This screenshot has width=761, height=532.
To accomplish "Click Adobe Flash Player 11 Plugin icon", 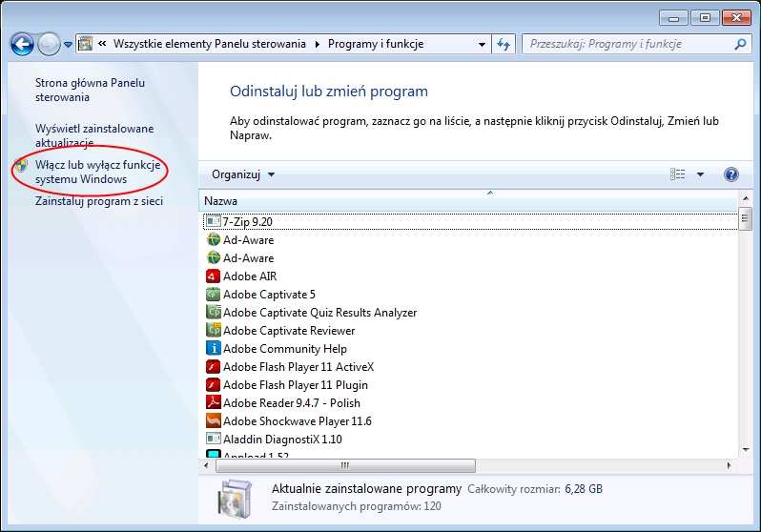I will coord(213,385).
